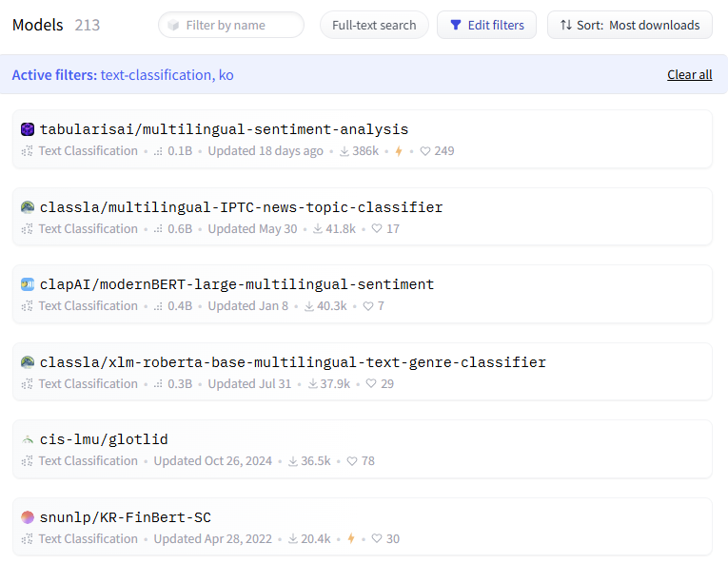The width and height of the screenshot is (728, 563).
Task: Click the Text Classification task icon in the glotlid row
Action: 27,461
